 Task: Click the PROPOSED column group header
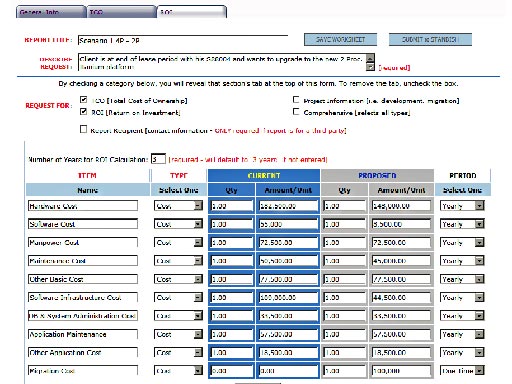pyautogui.click(x=377, y=176)
